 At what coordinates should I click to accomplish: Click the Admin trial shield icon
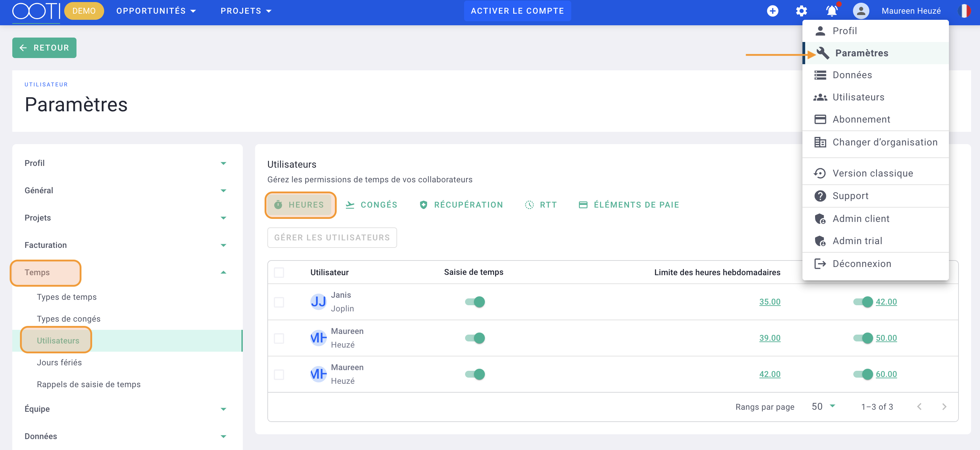[x=820, y=241]
